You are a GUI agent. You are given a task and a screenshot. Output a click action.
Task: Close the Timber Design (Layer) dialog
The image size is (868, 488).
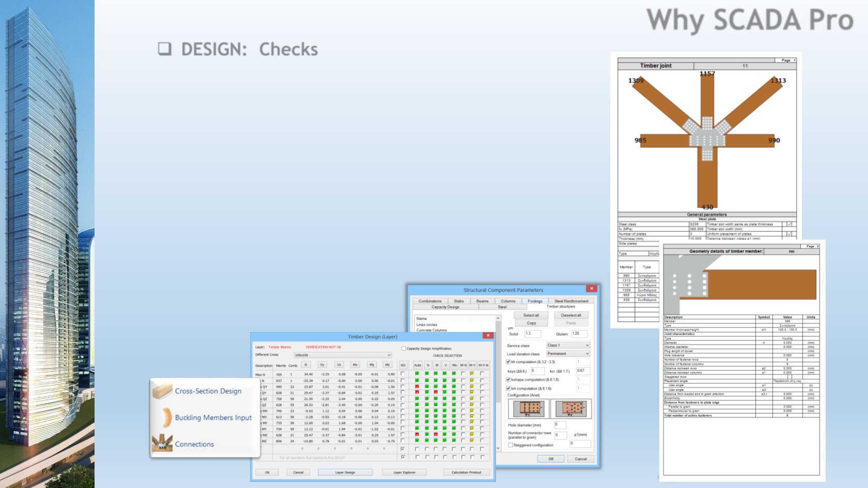pos(488,336)
